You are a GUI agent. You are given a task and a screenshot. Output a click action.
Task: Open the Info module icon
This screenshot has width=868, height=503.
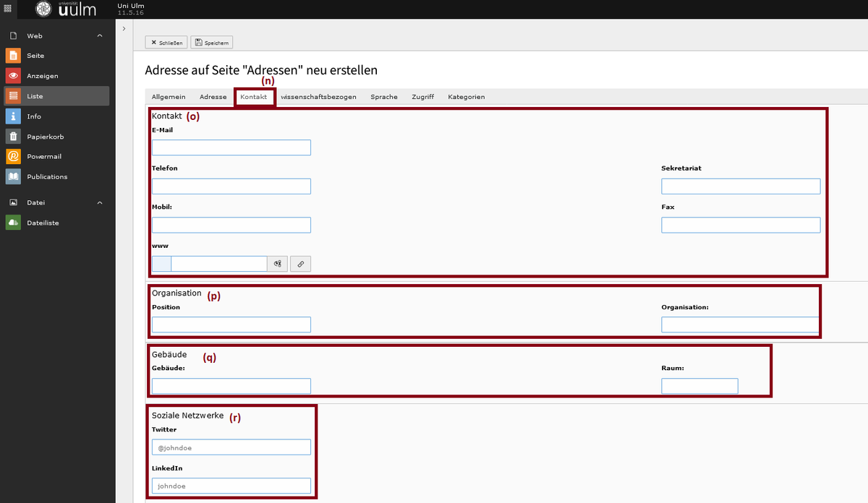point(13,116)
